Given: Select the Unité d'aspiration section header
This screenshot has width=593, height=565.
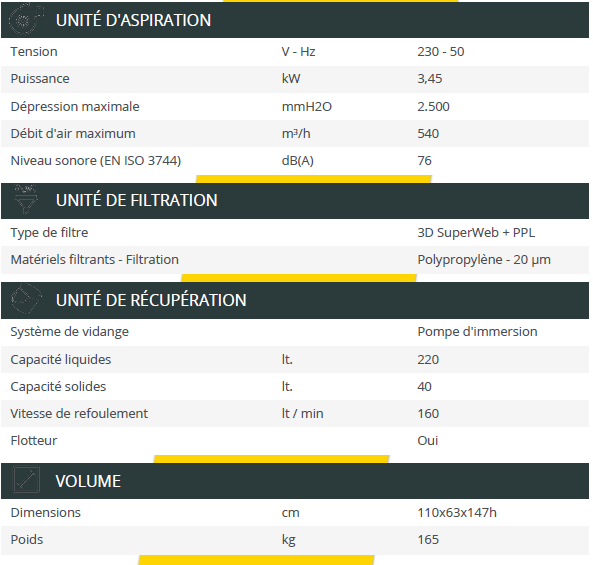Looking at the screenshot, I should coord(295,20).
